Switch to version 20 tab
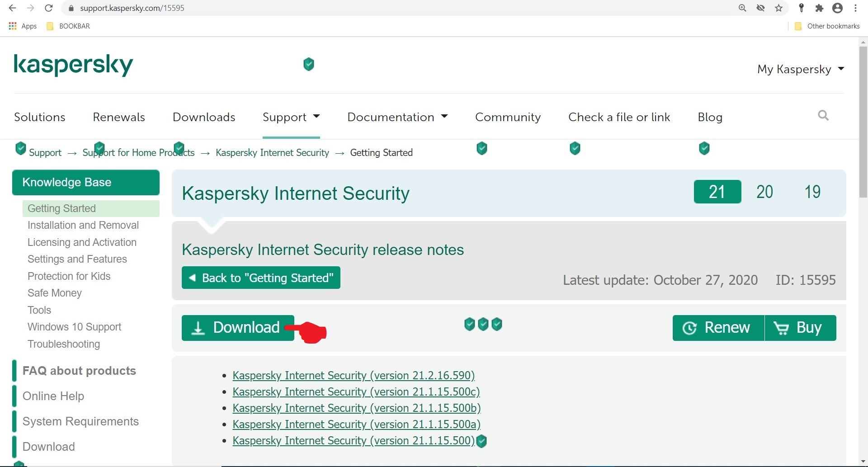The width and height of the screenshot is (868, 467). click(x=765, y=192)
